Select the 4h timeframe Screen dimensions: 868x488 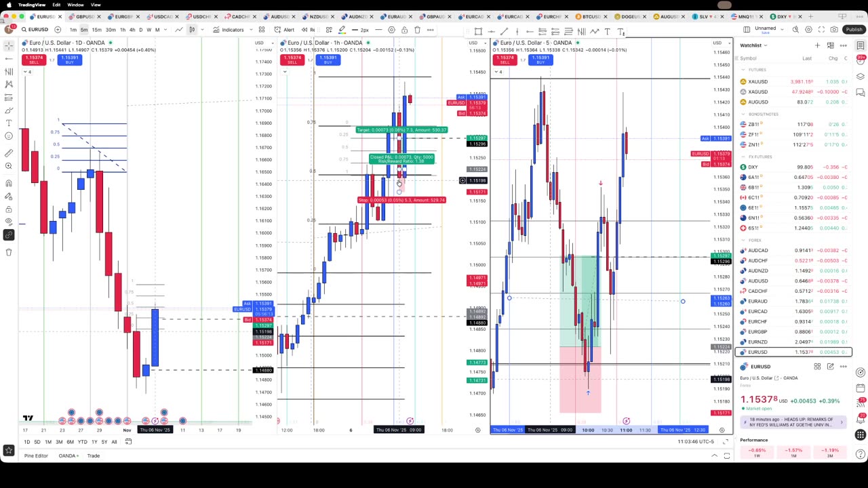[132, 30]
